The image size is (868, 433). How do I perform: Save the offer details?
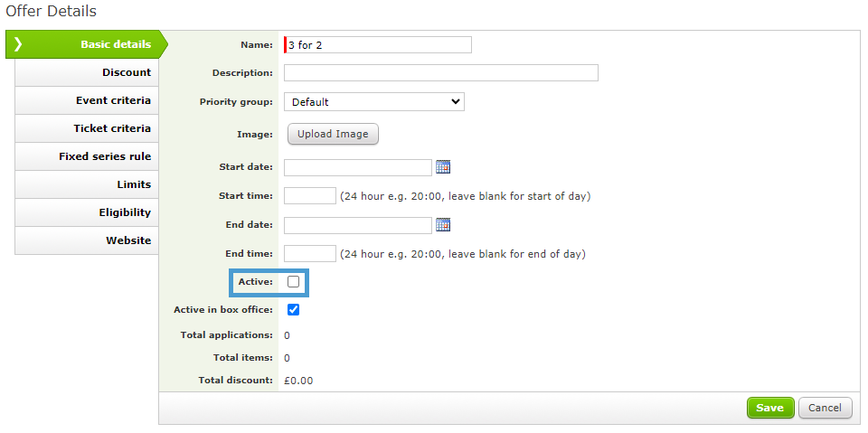(770, 408)
